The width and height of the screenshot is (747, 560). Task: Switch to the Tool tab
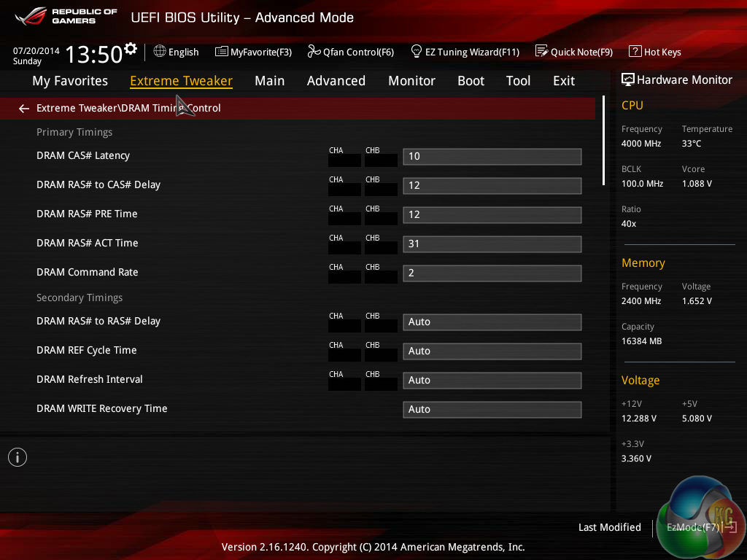pyautogui.click(x=519, y=81)
